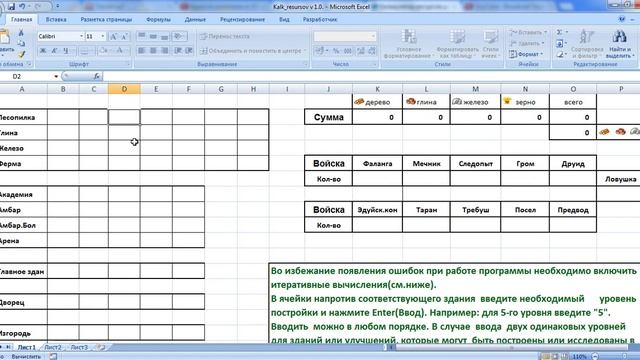Open the Формат cells dropdown
640x360 pixels.
pyautogui.click(x=526, y=54)
